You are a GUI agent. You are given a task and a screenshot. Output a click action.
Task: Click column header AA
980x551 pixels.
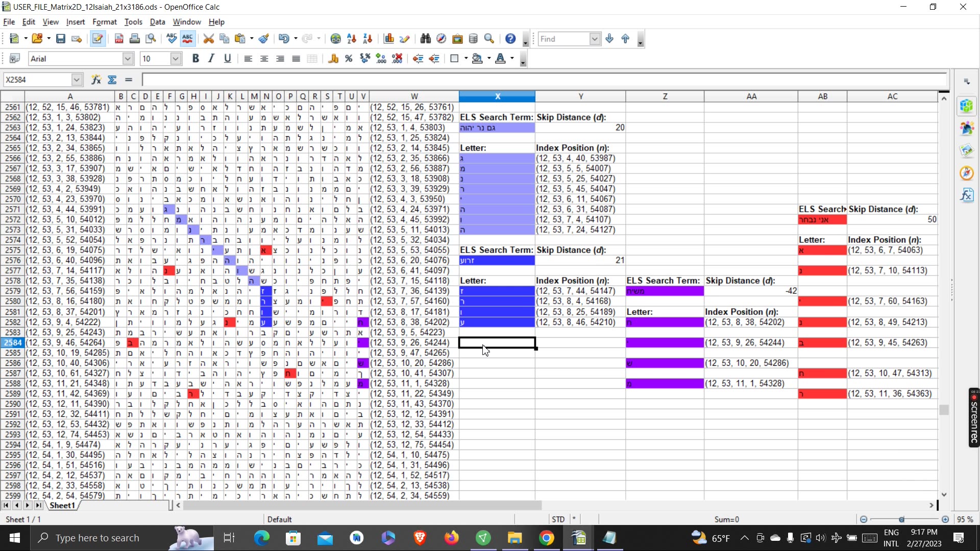(x=751, y=96)
